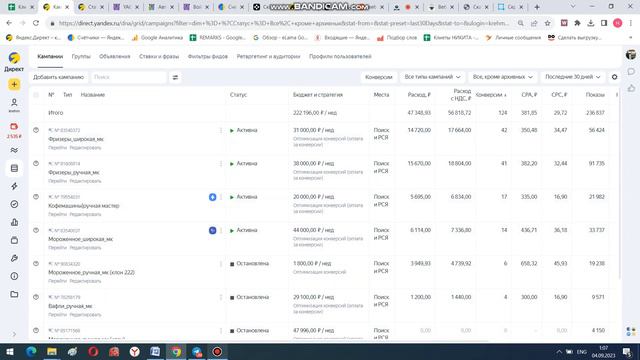Open three-dot menu for Фризеры_широкая_мк
640x360 pixels.
coord(221,130)
